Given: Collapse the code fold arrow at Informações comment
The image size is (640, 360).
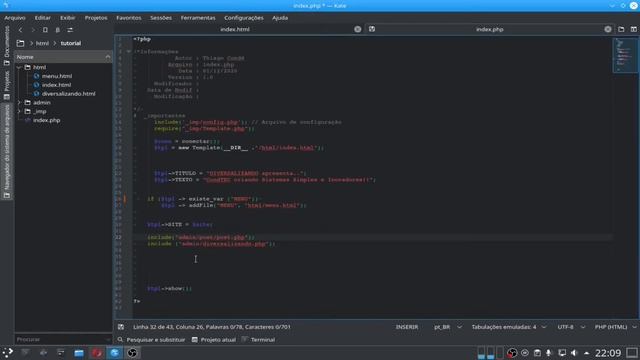Looking at the screenshot, I should coord(129,52).
